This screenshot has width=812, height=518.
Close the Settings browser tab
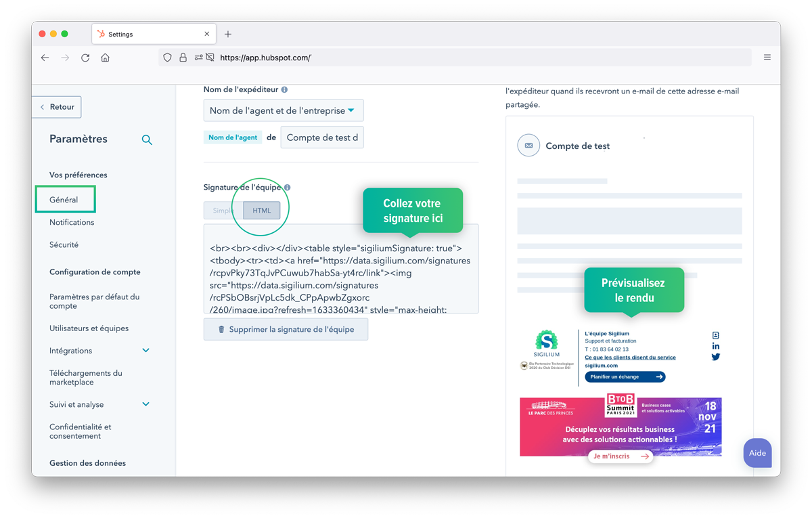[207, 34]
